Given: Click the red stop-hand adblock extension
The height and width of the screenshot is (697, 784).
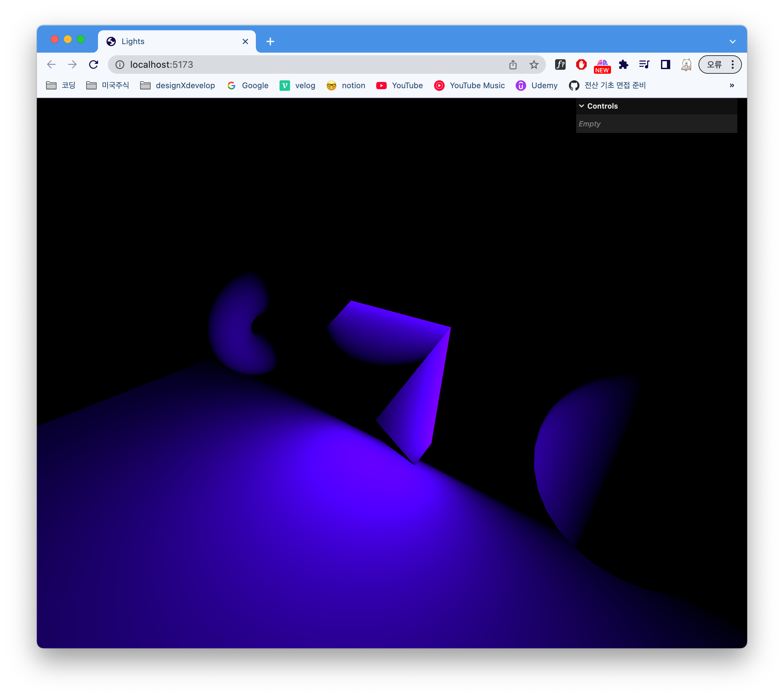Looking at the screenshot, I should click(x=581, y=65).
